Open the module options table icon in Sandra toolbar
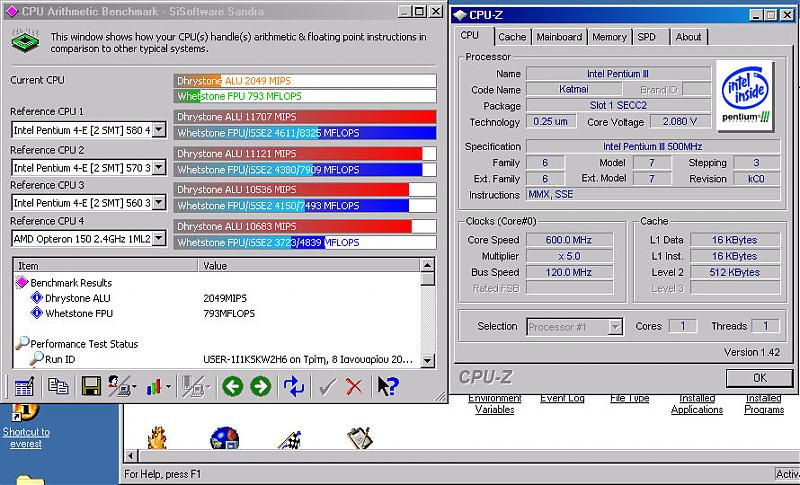Image resolution: width=800 pixels, height=485 pixels. pyautogui.click(x=24, y=387)
